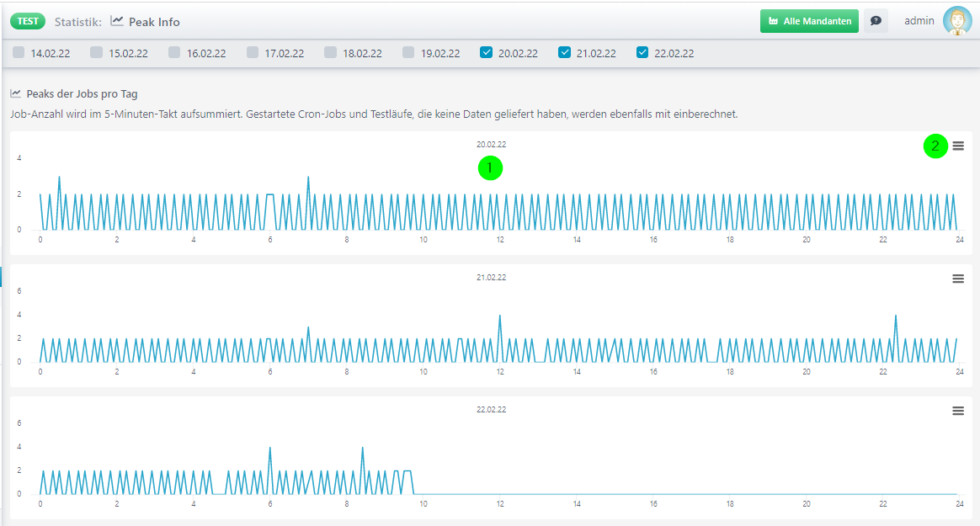The width and height of the screenshot is (980, 526).
Task: Open the 21.02.22 chart hamburger menu
Action: click(958, 279)
